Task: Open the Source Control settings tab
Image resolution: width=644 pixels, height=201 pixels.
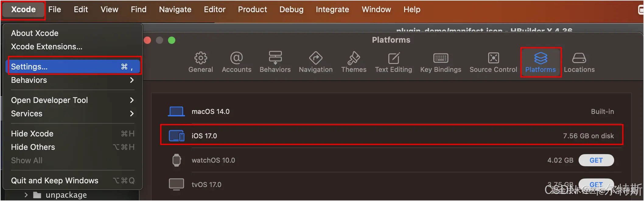Action: 493,62
